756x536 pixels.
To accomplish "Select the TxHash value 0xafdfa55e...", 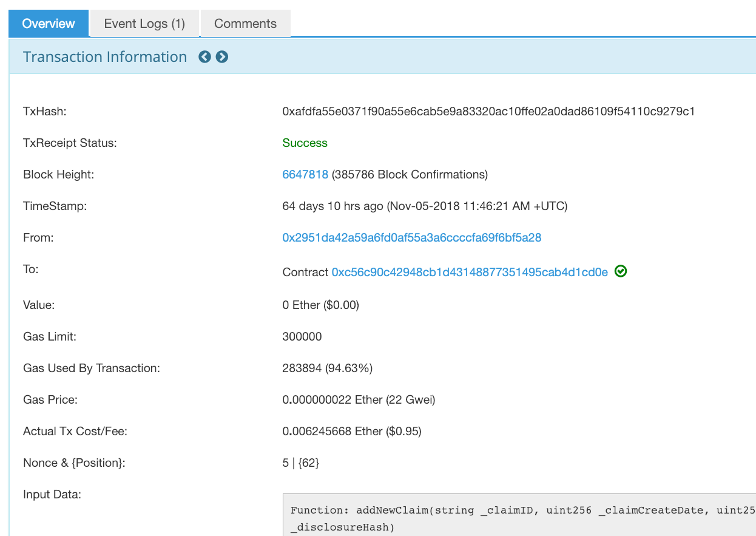I will [x=488, y=111].
